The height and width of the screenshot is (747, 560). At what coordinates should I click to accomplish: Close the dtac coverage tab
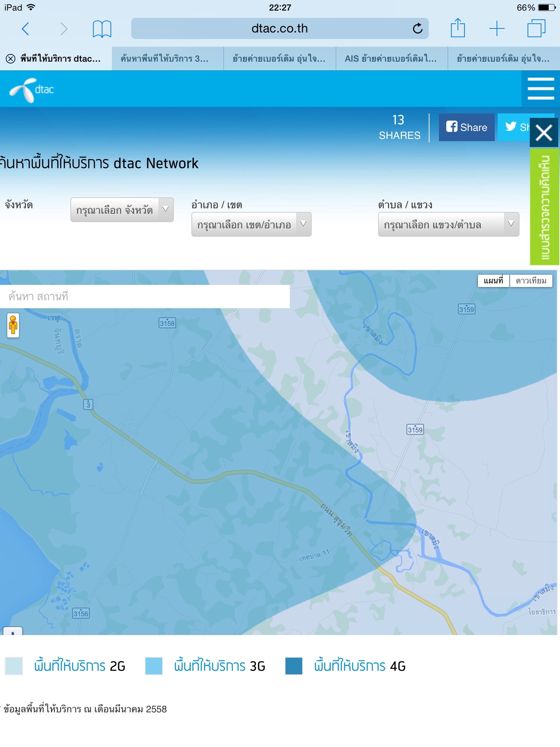[x=11, y=59]
